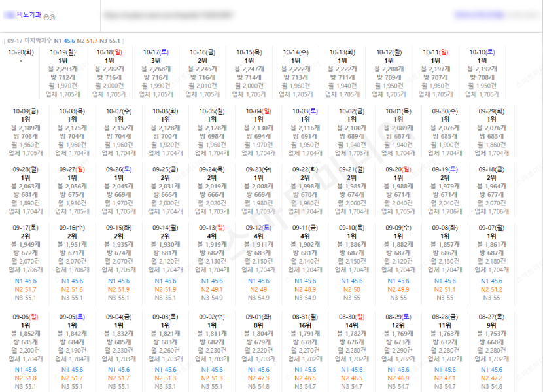This screenshot has width=543, height=392.
Task: Click '8위' rank under 09-01(화)
Action: pos(258,325)
